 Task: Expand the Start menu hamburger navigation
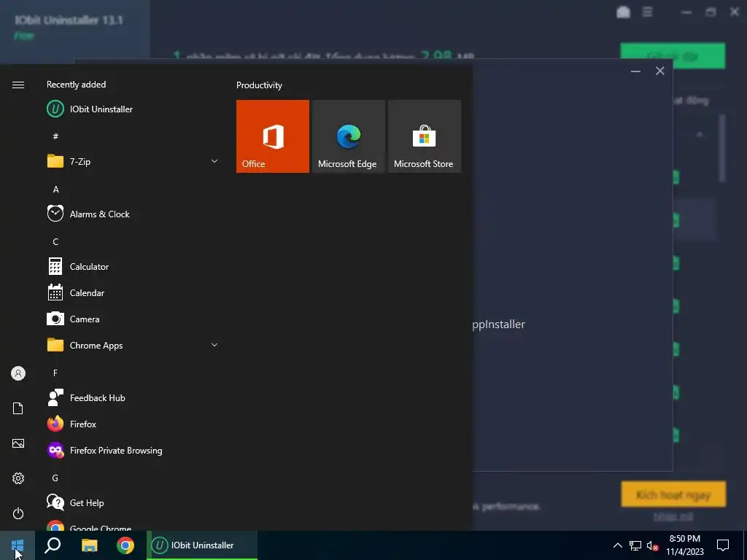pos(18,85)
